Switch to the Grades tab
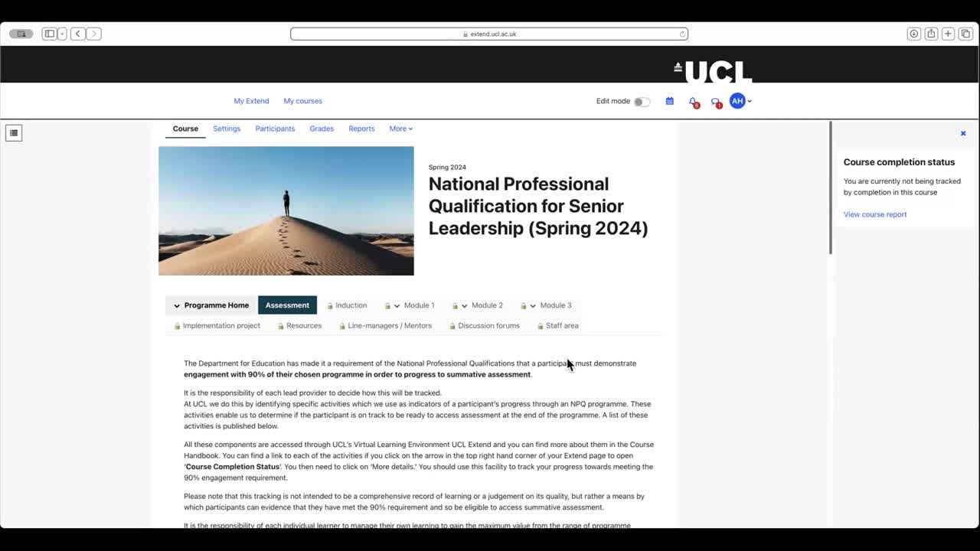Viewport: 980px width, 551px height. coord(322,129)
